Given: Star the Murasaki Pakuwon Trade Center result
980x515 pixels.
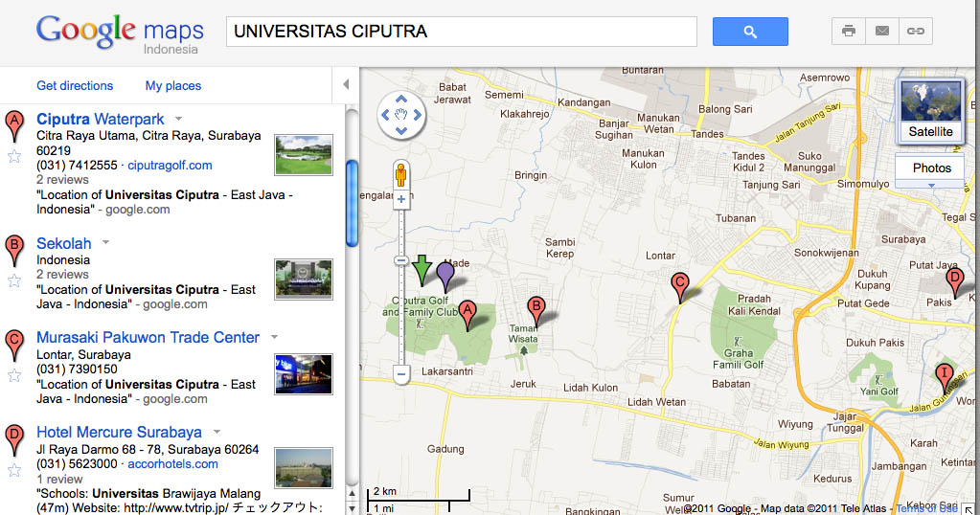Looking at the screenshot, I should coord(14,375).
